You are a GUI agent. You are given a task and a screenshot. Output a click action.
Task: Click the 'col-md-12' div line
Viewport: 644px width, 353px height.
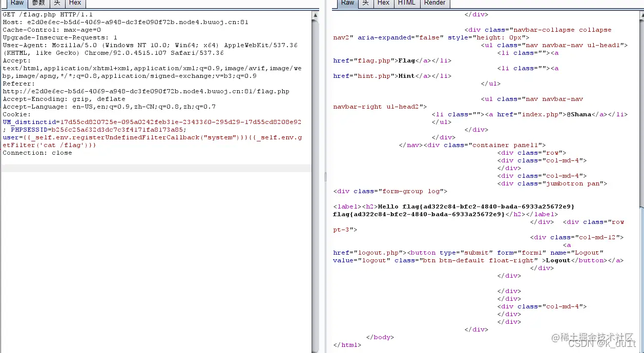tap(577, 238)
